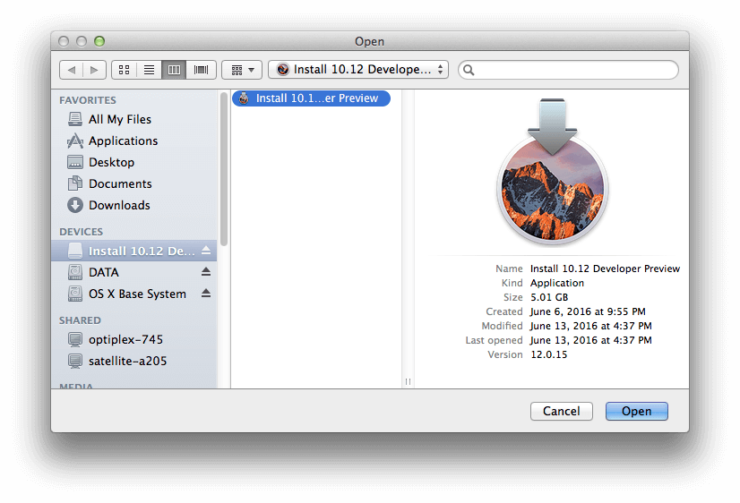This screenshot has height=503, width=740.
Task: Select satellite-a205 shared computer
Action: coord(134,361)
